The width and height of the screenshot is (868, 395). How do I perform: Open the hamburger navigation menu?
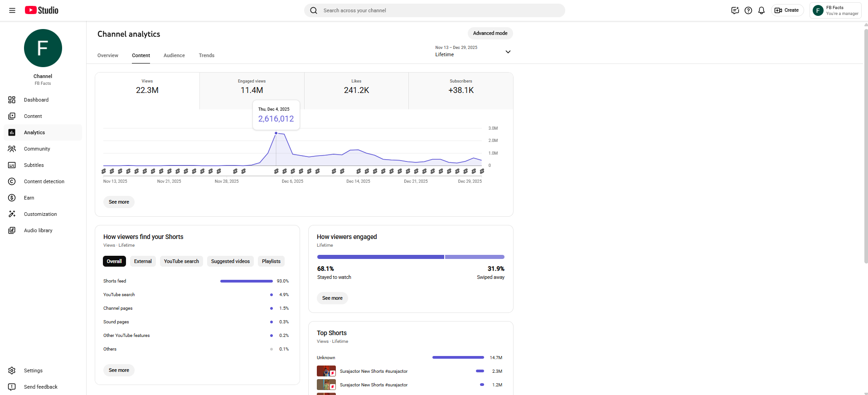pos(12,10)
